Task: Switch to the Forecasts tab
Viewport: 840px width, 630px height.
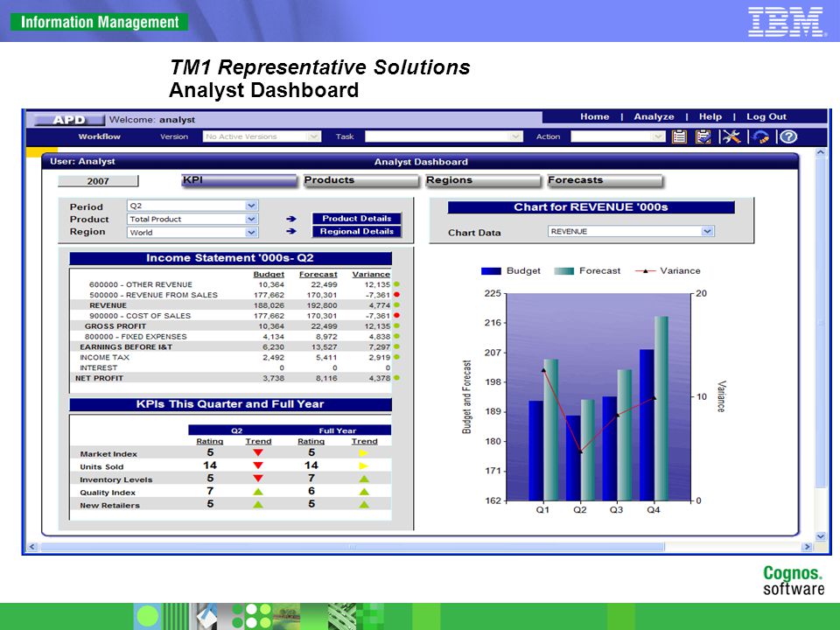Action: 605,180
